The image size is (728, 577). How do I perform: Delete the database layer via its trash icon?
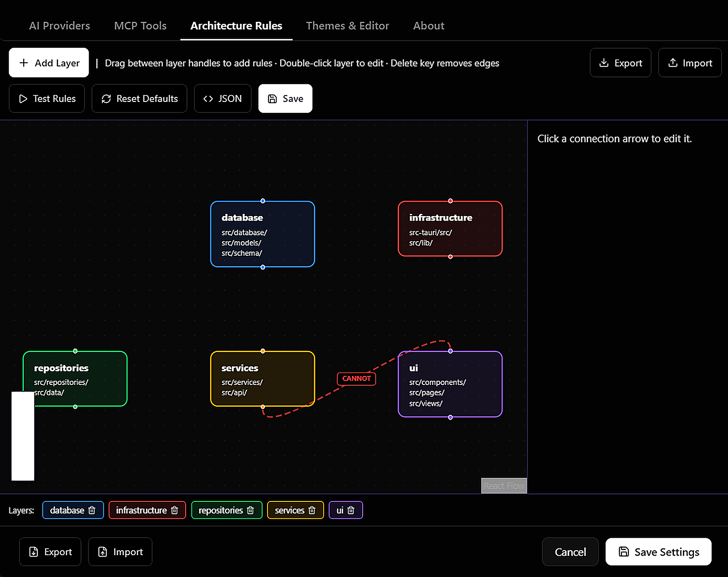tap(92, 510)
